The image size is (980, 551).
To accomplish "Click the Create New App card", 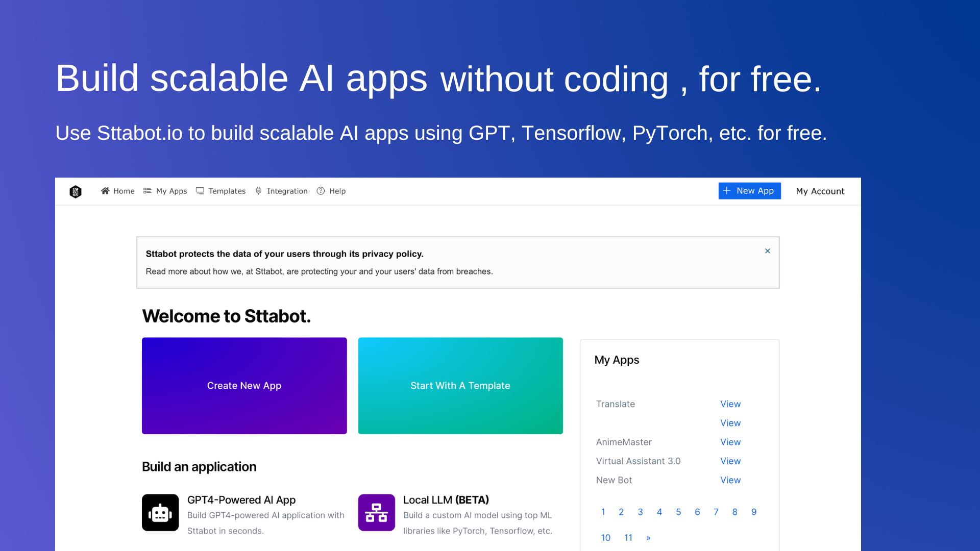I will point(244,386).
